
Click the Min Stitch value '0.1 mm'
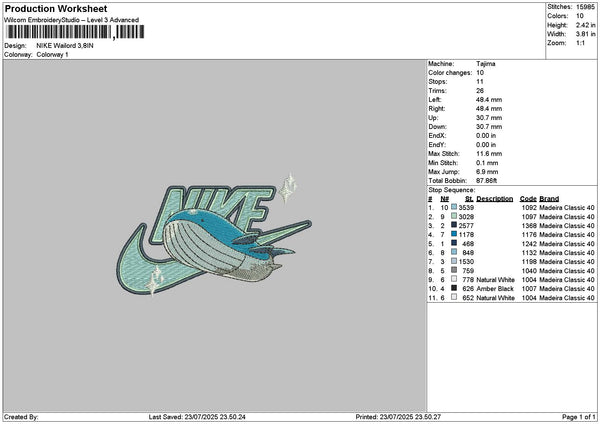pos(487,163)
